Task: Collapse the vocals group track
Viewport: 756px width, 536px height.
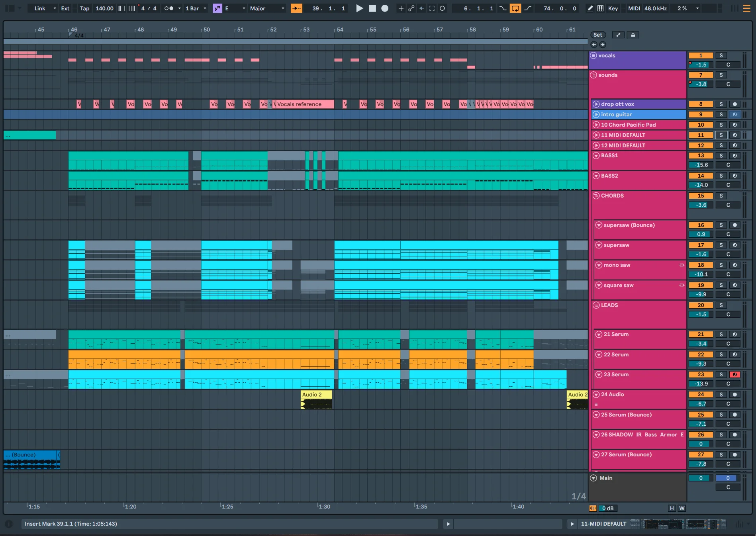Action: pyautogui.click(x=593, y=56)
